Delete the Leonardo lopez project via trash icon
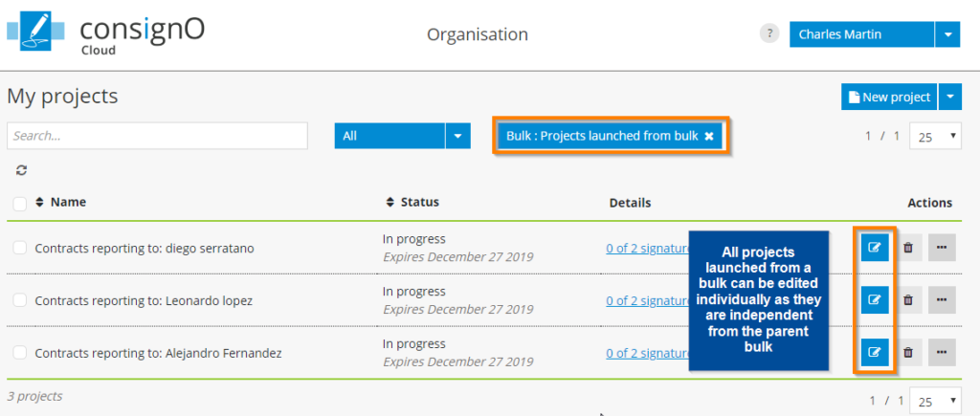Screen dimensions: 980x416 click(x=908, y=300)
